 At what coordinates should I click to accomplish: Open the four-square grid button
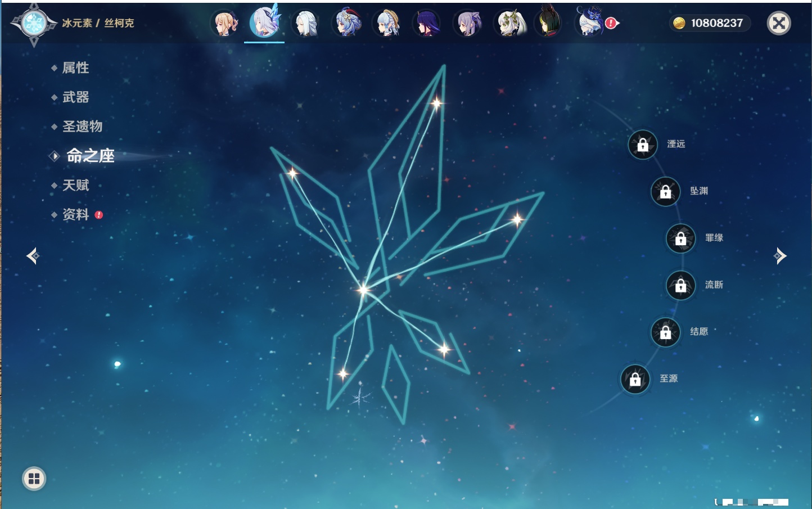34,479
